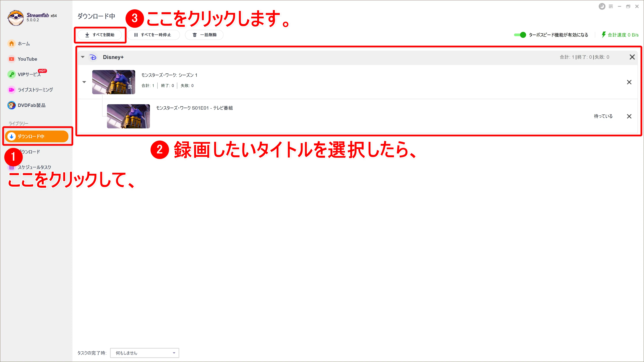Viewport: 644px width, 362px height.
Task: Restore the StreamFab window size
Action: 628,7
